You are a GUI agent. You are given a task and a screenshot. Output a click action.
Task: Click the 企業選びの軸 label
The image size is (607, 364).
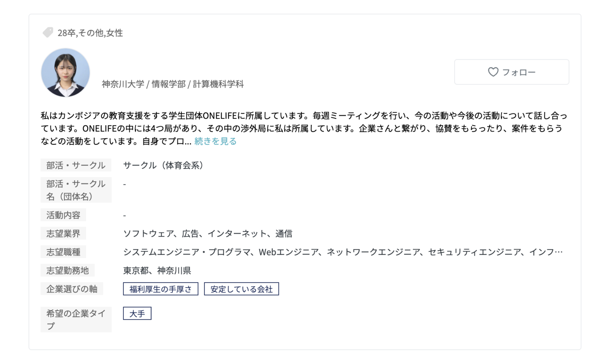click(x=72, y=289)
